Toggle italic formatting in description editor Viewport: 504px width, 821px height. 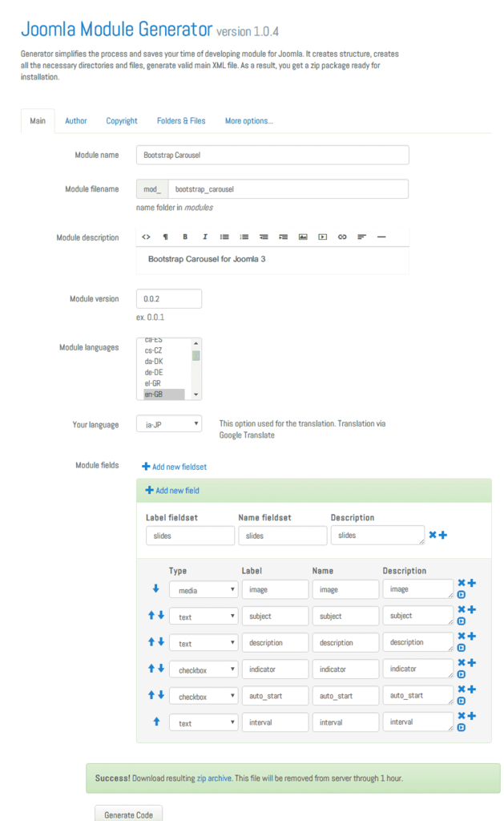click(204, 237)
